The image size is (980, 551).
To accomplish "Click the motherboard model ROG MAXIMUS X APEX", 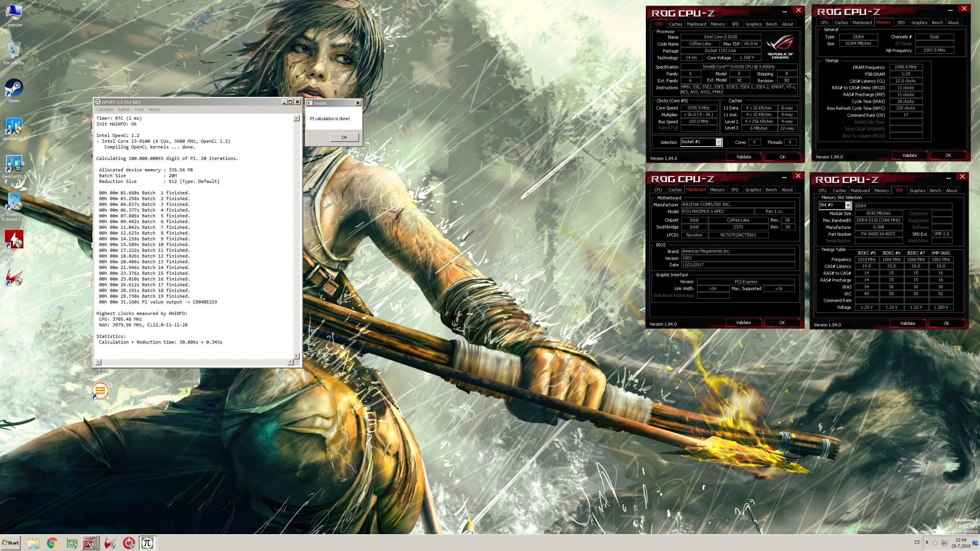I will coord(717,211).
